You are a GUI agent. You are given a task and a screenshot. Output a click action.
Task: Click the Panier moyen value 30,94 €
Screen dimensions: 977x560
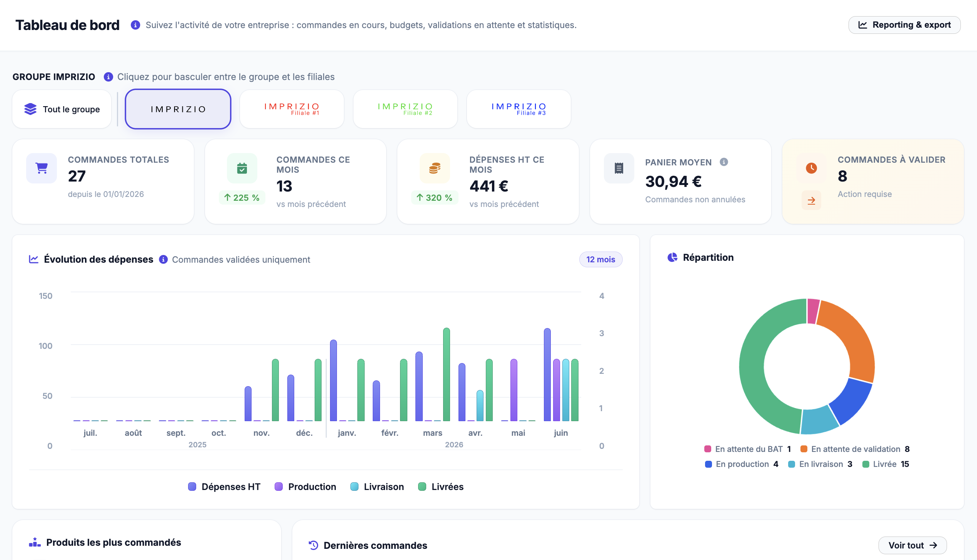pos(674,182)
